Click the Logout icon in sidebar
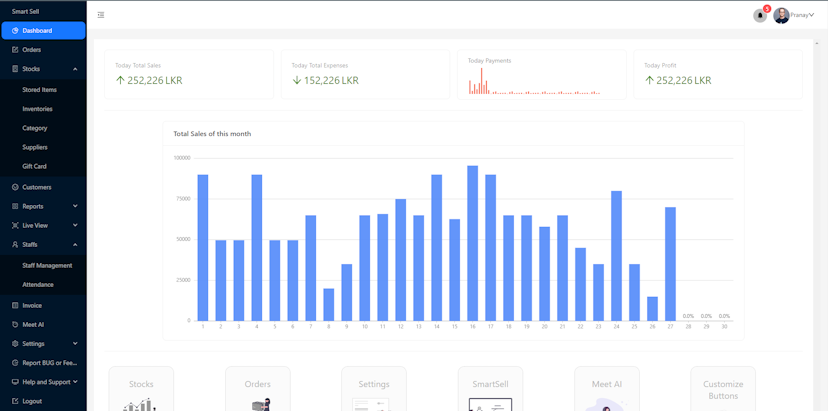The height and width of the screenshot is (411, 828). coord(15,401)
